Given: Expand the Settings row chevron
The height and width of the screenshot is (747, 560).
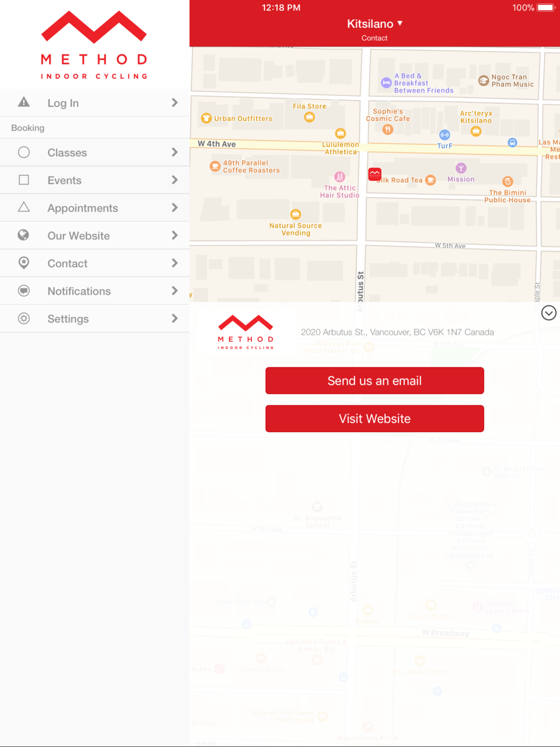Looking at the screenshot, I should pyautogui.click(x=175, y=319).
